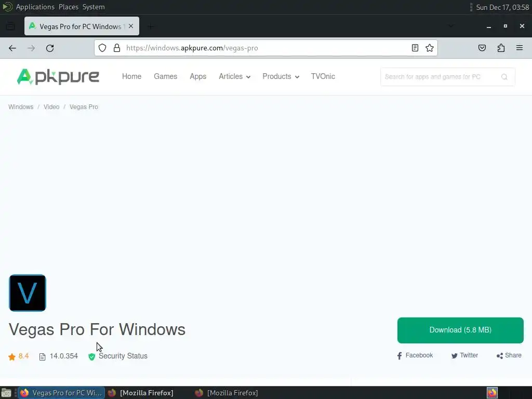
Task: Switch to Vegas Pro for PC taskbar window
Action: pyautogui.click(x=61, y=393)
